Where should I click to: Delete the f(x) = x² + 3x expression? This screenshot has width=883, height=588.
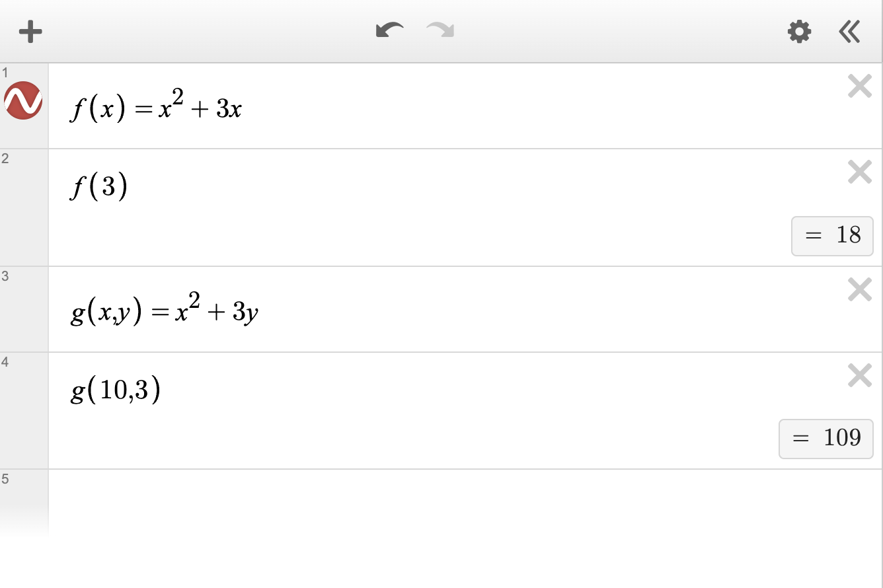coord(859,87)
